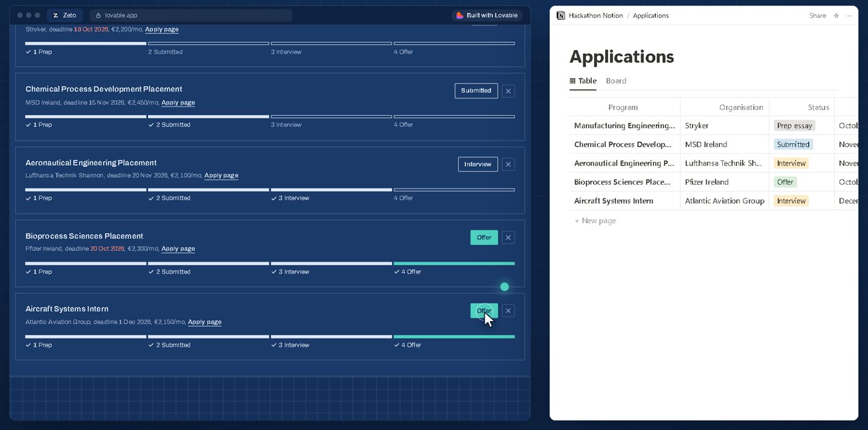Remove the Bioprocess Sciences Placement card
The image size is (868, 430).
[508, 237]
